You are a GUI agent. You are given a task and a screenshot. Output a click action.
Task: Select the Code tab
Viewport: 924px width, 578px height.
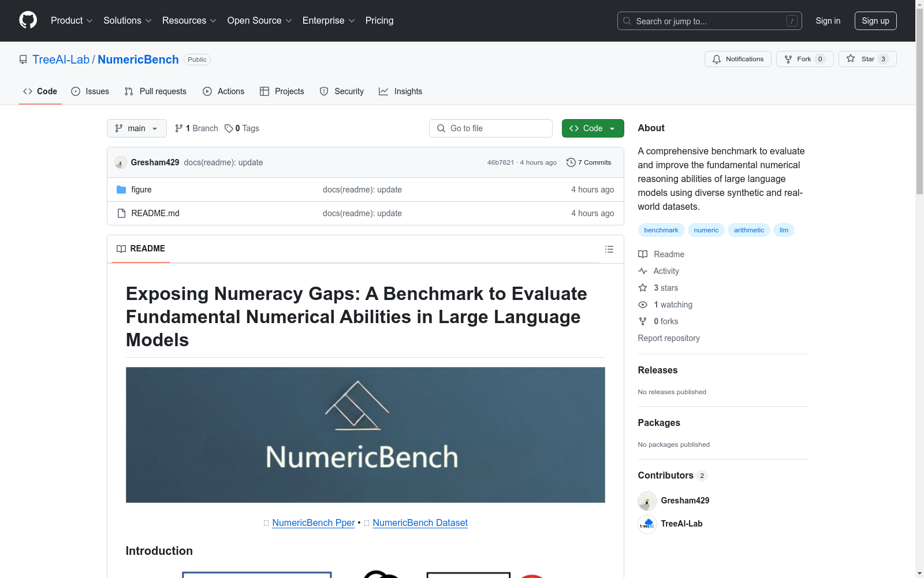[40, 91]
